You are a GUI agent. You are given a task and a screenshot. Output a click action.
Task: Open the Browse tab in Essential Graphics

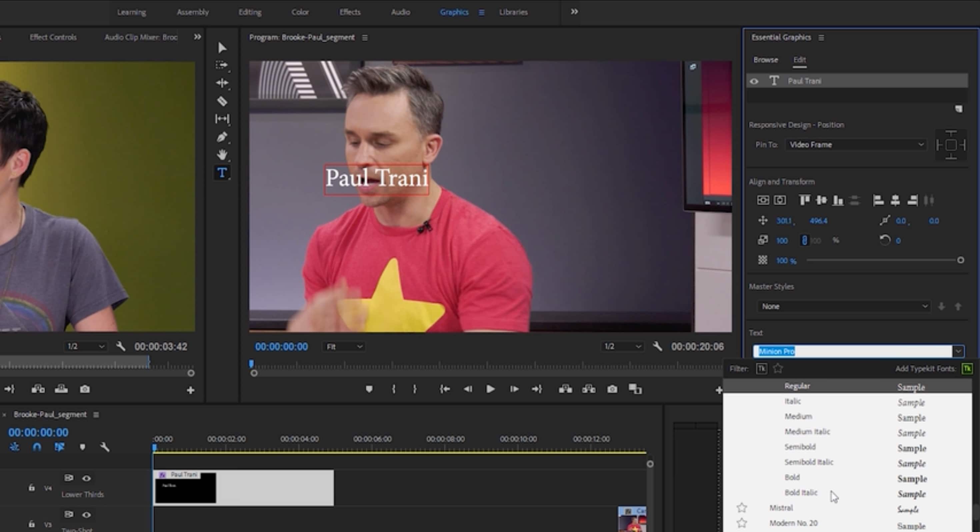[x=765, y=60]
